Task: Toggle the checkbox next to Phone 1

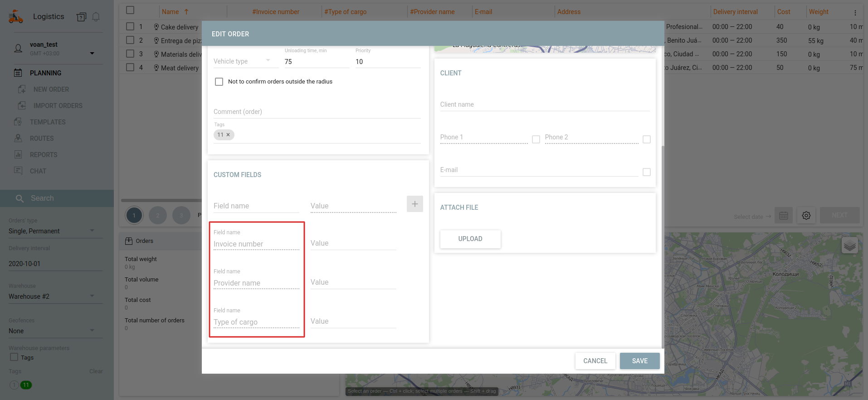Action: click(536, 139)
